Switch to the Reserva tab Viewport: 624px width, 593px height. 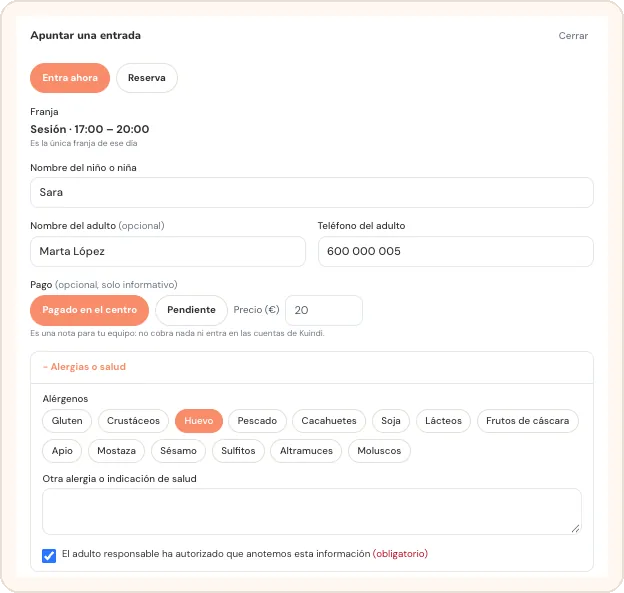tap(146, 78)
